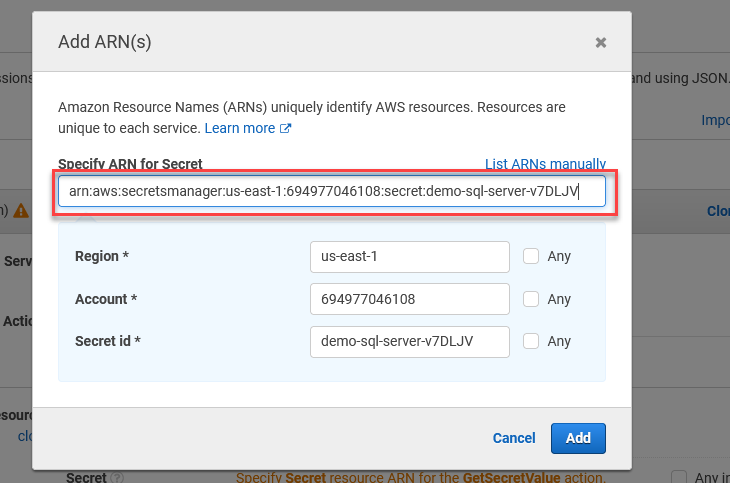Screen dimensions: 730x483
Task: Click the help icon next to Secret
Action: click(118, 477)
